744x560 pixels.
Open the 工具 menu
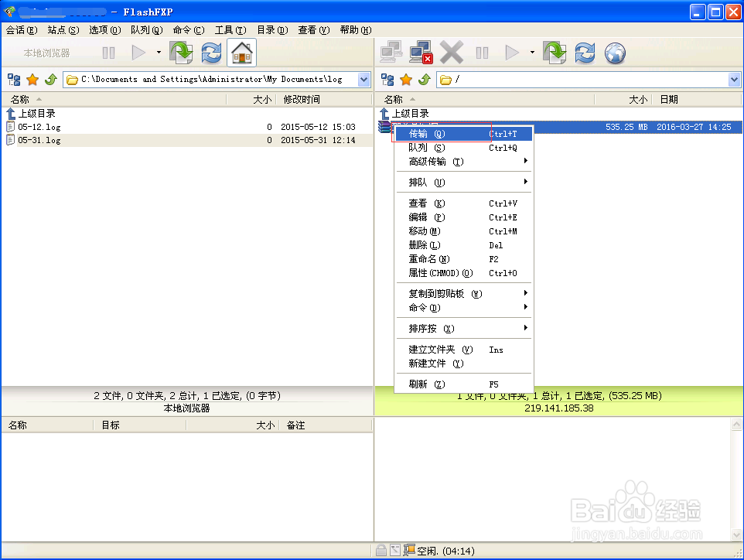(230, 30)
